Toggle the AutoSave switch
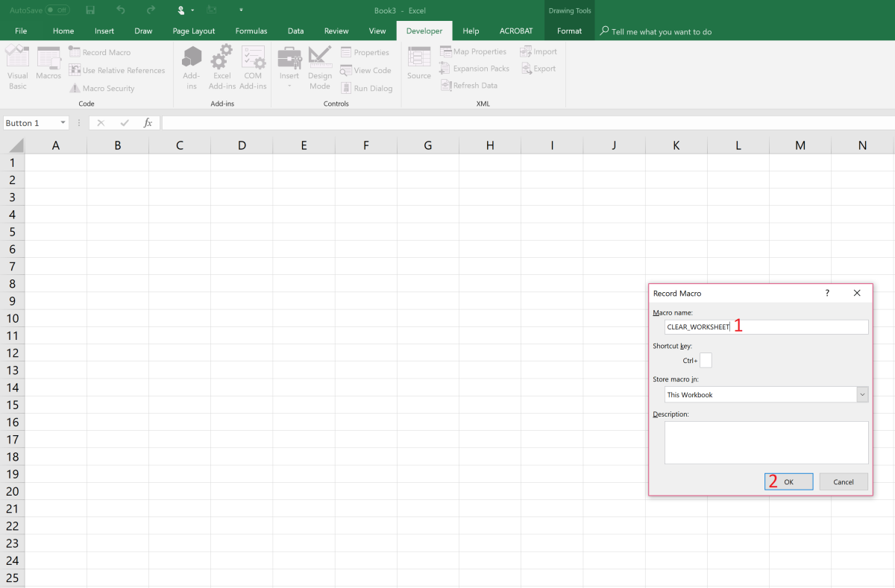The image size is (895, 588). point(57,10)
